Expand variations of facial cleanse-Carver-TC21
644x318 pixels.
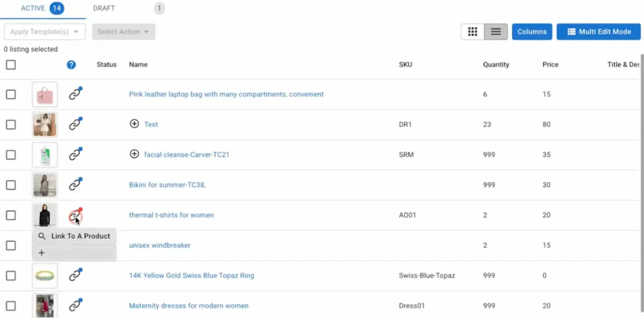point(134,154)
